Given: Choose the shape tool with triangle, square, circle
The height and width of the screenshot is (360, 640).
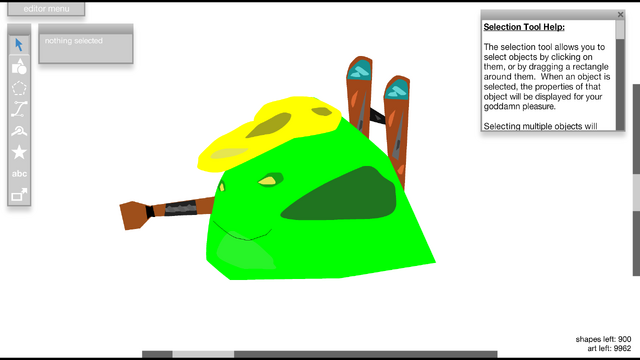Looking at the screenshot, I should [x=19, y=66].
